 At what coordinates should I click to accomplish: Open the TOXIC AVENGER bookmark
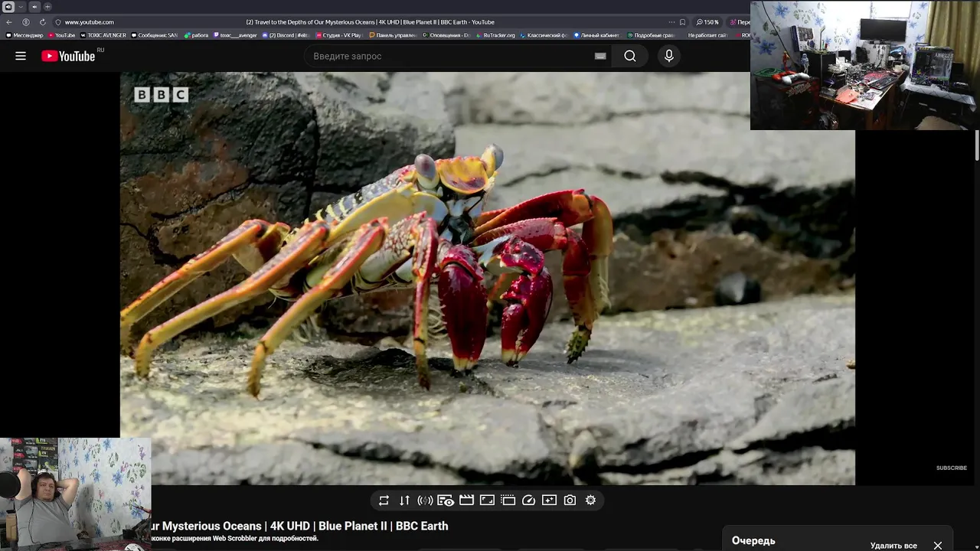[x=103, y=35]
